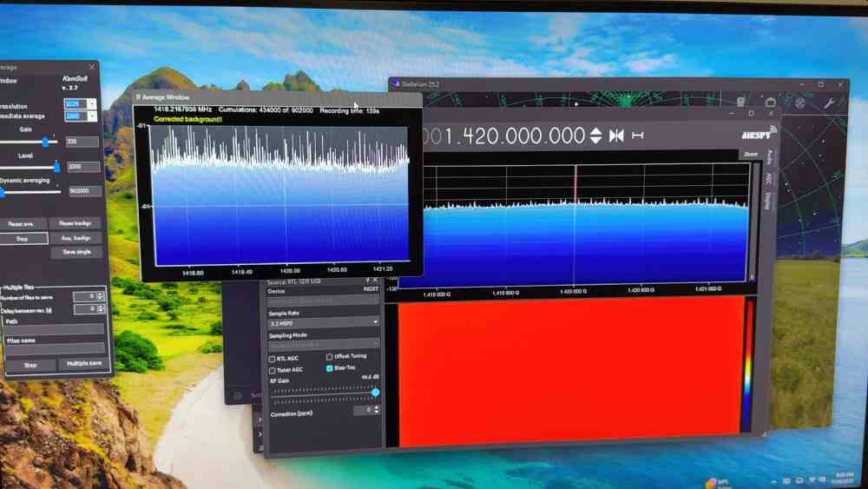The image size is (868, 489).
Task: Click the Reset backgr. button
Action: tap(76, 223)
